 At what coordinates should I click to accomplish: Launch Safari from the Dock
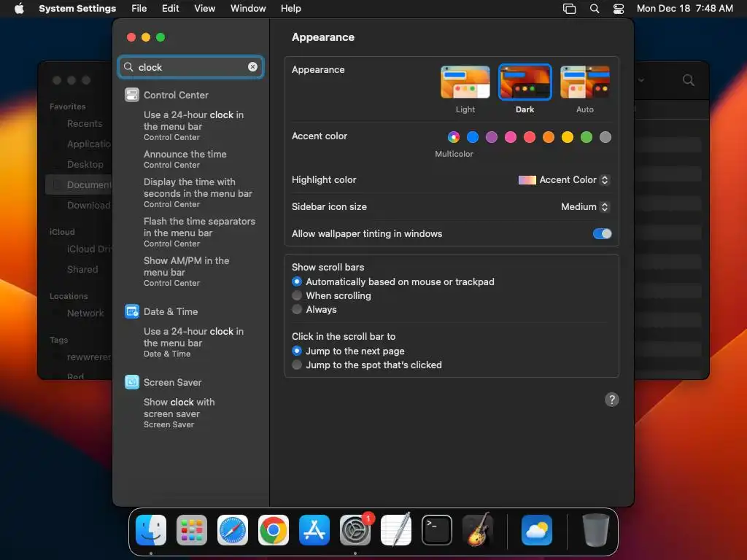pyautogui.click(x=233, y=530)
